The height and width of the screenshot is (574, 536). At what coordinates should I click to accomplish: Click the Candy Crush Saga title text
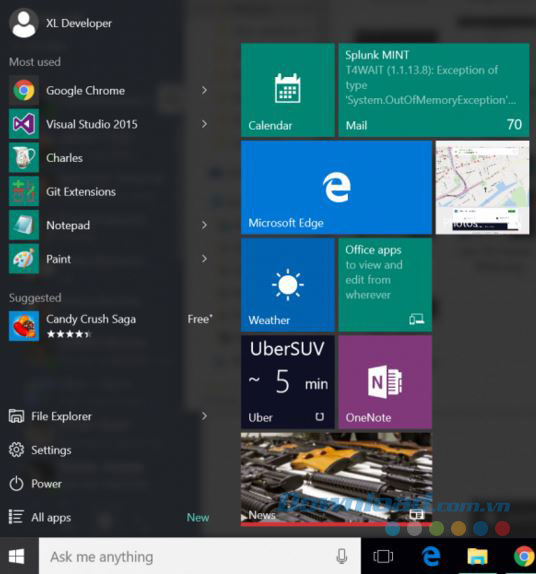pyautogui.click(x=91, y=319)
